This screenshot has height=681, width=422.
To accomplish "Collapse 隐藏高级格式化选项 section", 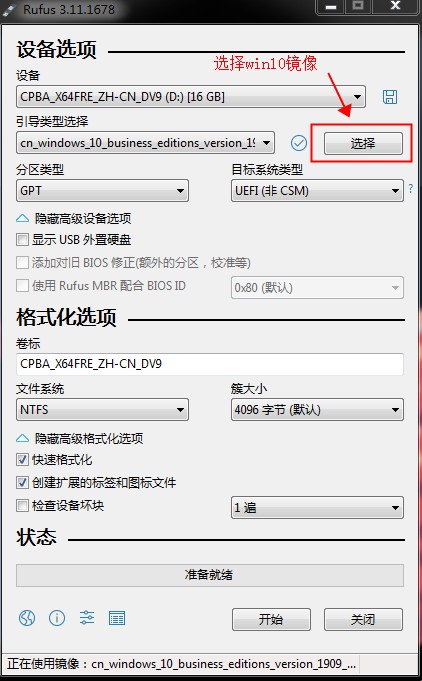I will (x=79, y=438).
